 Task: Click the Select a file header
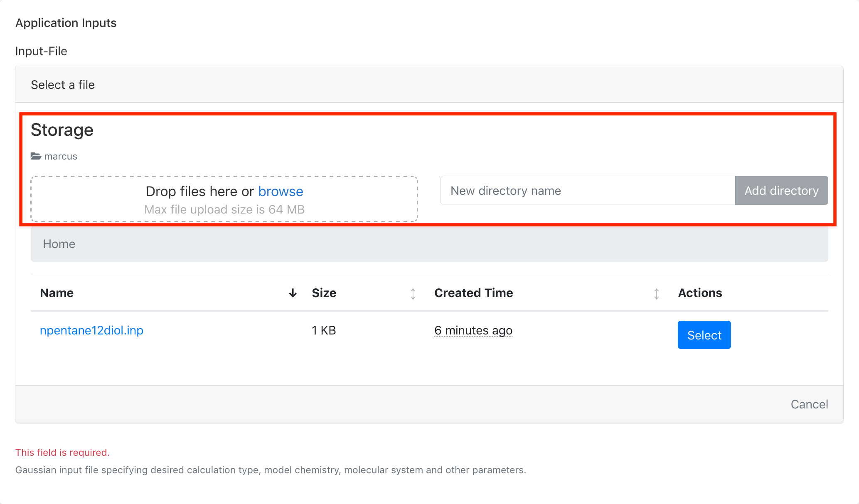click(x=63, y=85)
